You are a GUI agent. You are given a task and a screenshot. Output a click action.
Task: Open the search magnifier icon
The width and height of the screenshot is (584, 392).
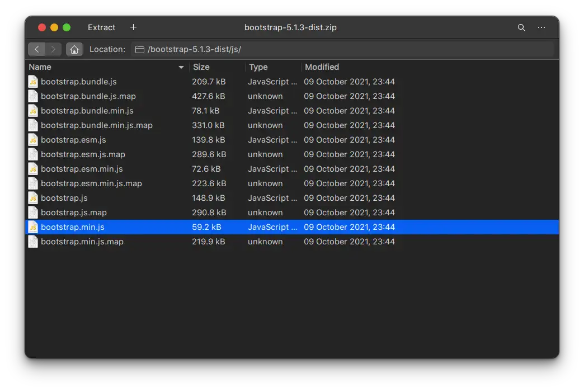(521, 27)
